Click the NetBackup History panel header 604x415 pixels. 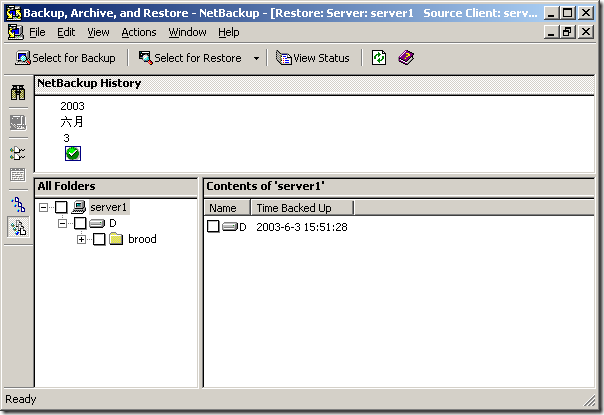[x=314, y=85]
